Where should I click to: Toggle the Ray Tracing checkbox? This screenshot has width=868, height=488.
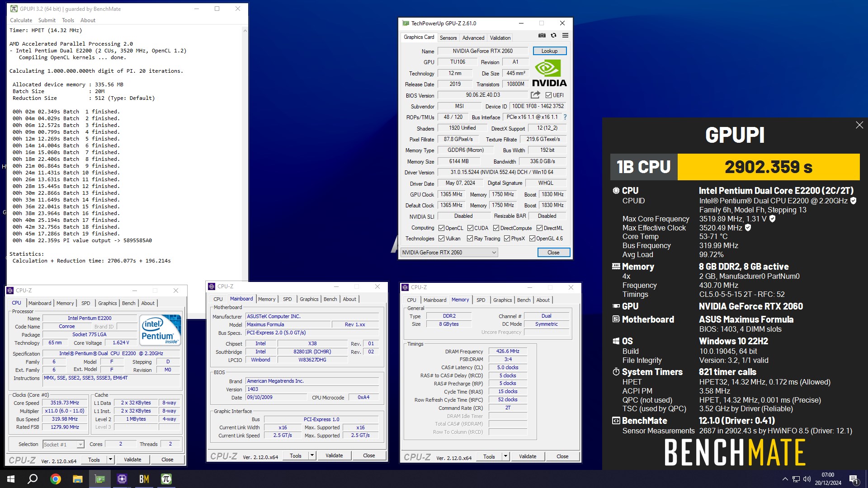click(470, 239)
